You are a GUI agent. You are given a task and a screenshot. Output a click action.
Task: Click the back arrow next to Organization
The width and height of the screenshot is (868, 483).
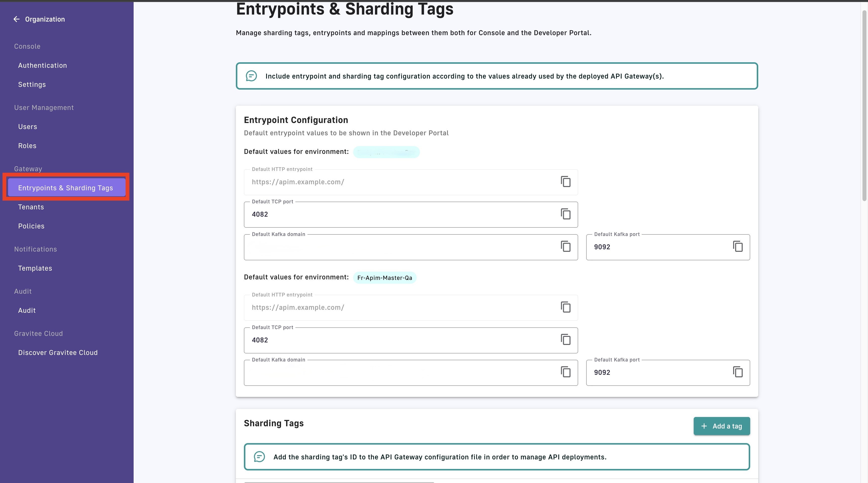click(x=16, y=19)
